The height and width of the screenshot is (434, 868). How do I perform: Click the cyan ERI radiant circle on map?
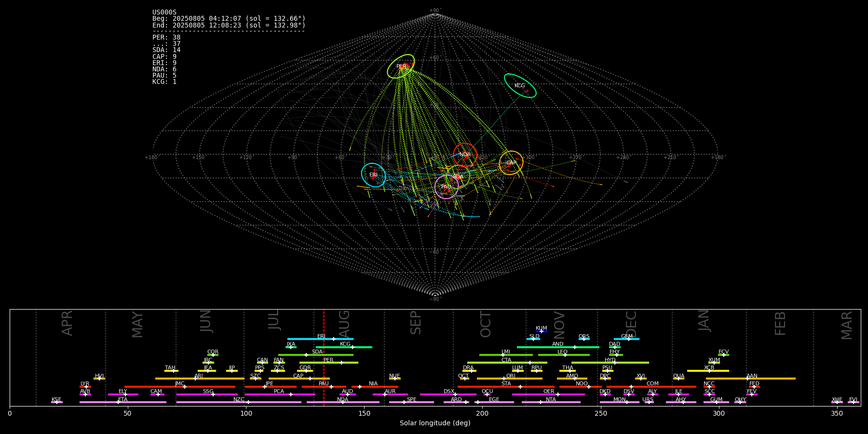[374, 175]
